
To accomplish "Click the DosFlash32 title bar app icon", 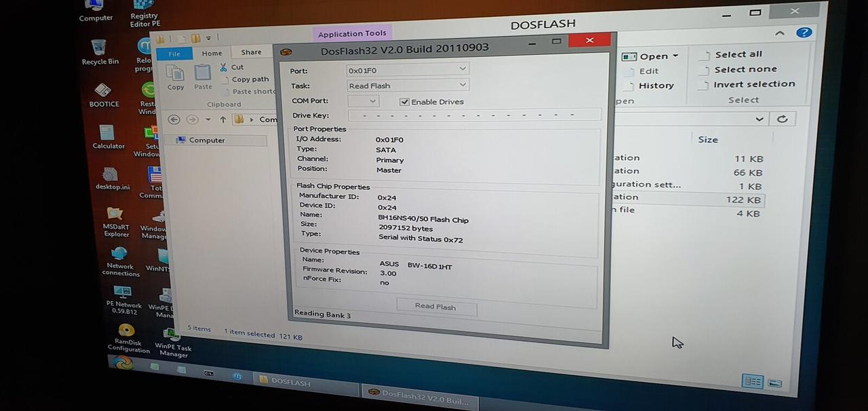I will pos(286,52).
